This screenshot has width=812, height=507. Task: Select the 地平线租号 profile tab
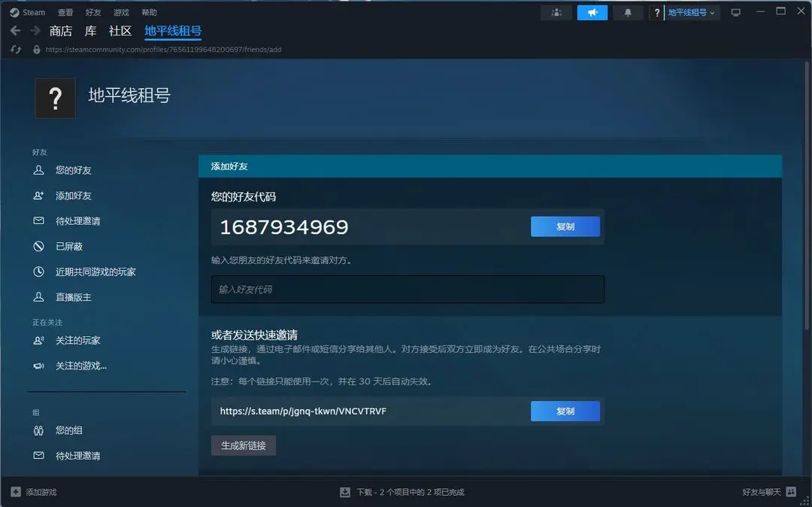173,31
